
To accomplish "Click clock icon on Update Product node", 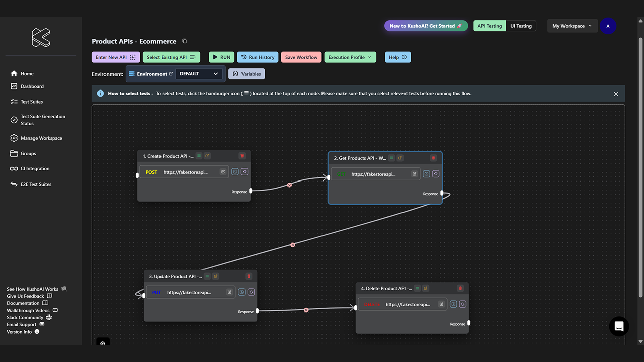I will click(242, 292).
